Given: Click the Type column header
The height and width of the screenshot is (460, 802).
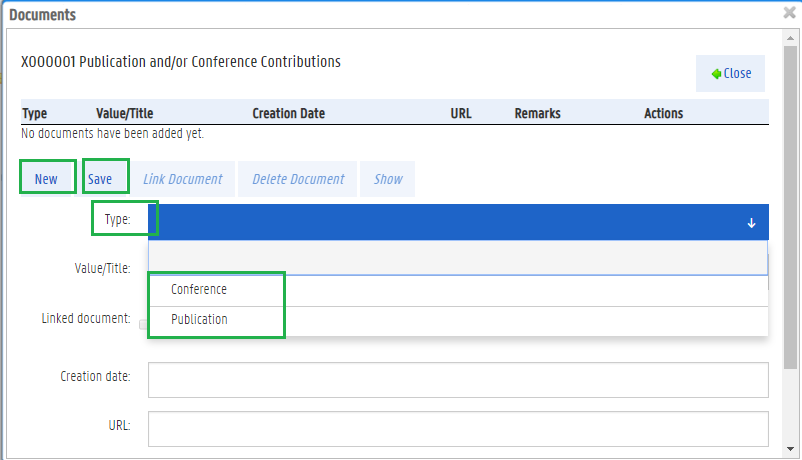Looking at the screenshot, I should [34, 114].
